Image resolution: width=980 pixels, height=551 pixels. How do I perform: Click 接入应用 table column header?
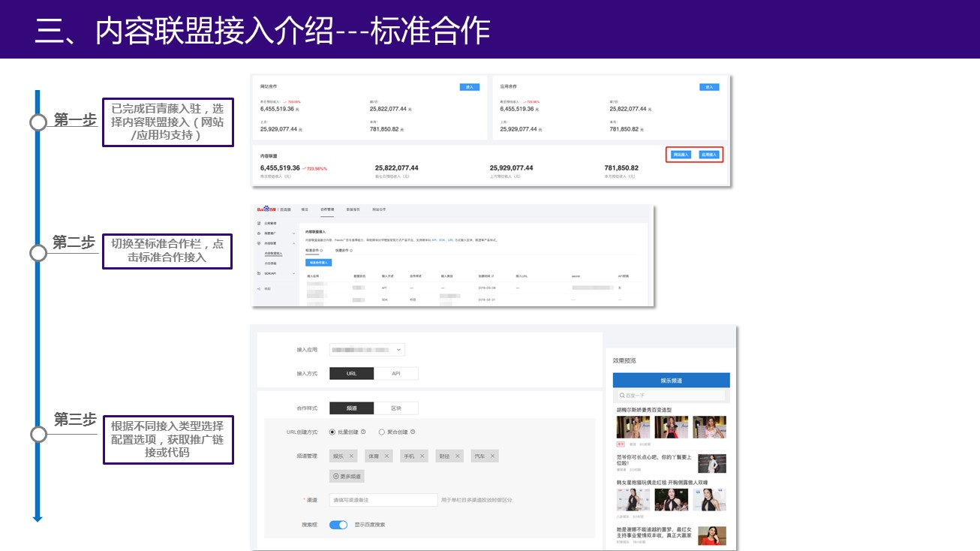[x=313, y=276]
